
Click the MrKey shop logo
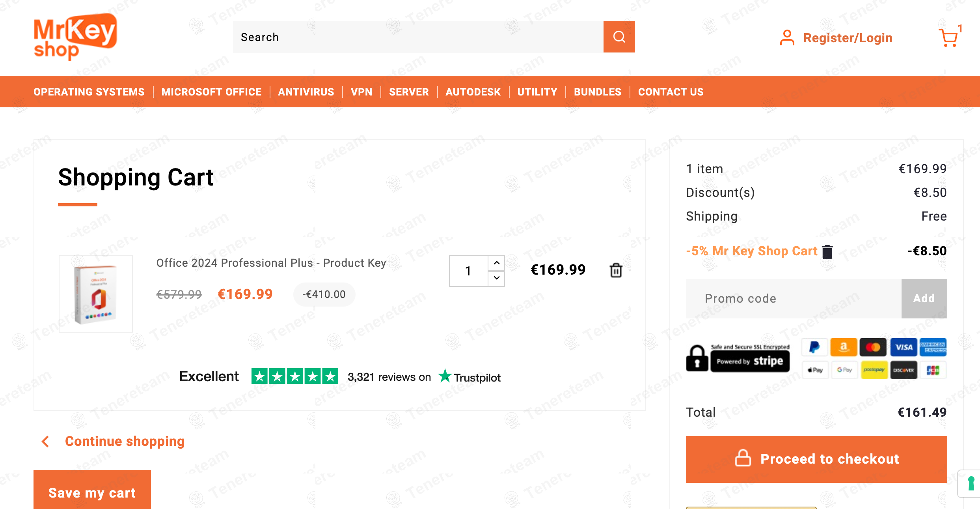point(75,36)
